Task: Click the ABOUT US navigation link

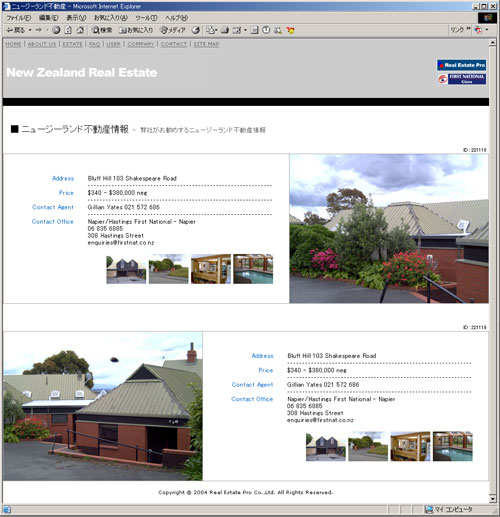Action: (42, 44)
